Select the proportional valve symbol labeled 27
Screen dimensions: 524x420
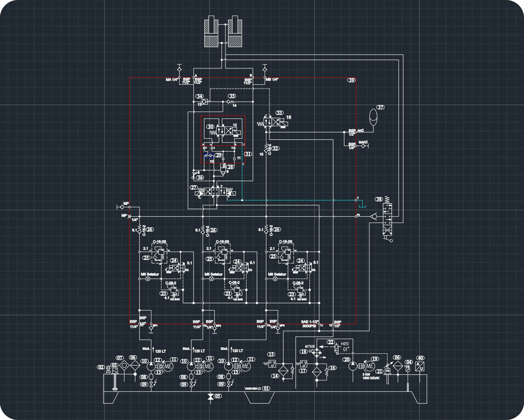215,192
